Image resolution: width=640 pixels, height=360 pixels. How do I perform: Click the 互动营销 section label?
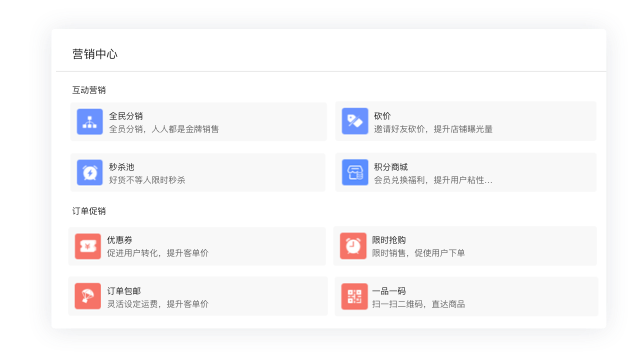tap(89, 90)
